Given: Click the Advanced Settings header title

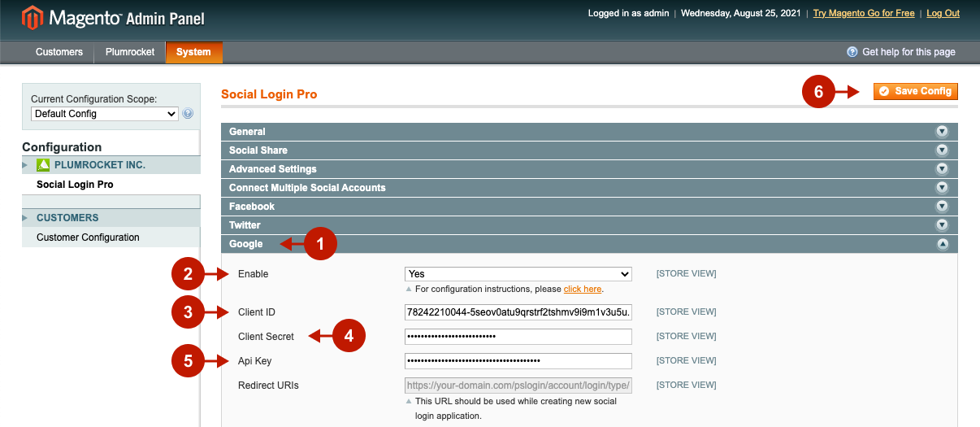Looking at the screenshot, I should click(x=272, y=169).
